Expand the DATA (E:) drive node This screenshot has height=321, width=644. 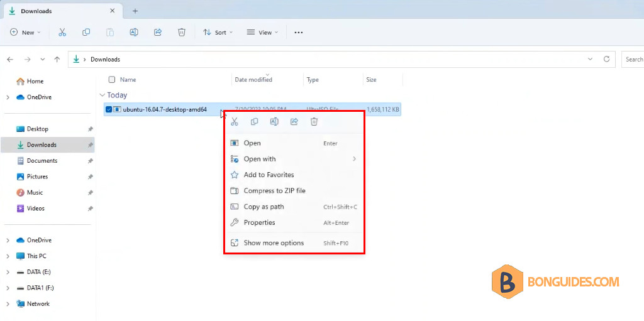(x=8, y=272)
